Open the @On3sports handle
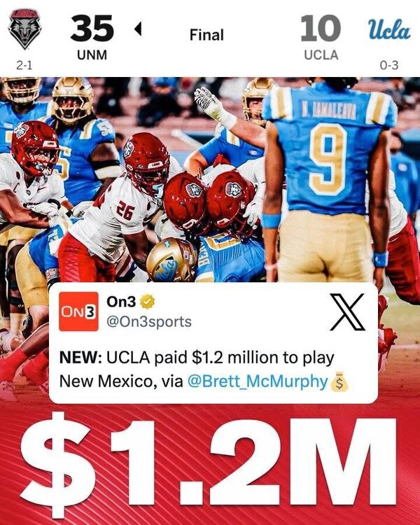Image resolution: width=420 pixels, height=525 pixels. 149,321
